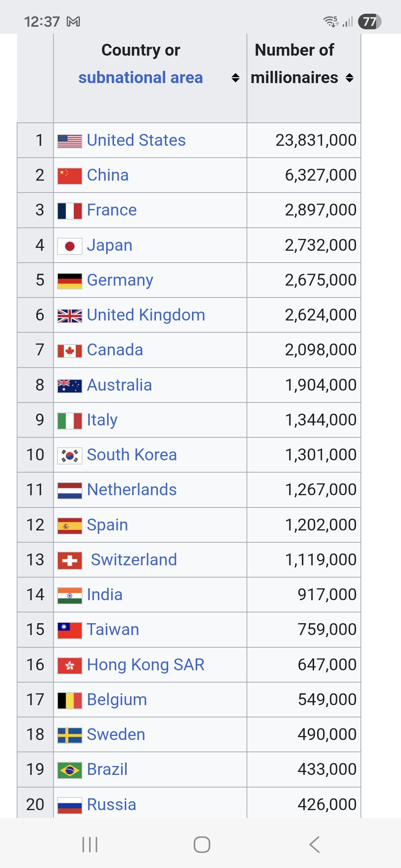Tap the Canada flag icon

pos(70,351)
